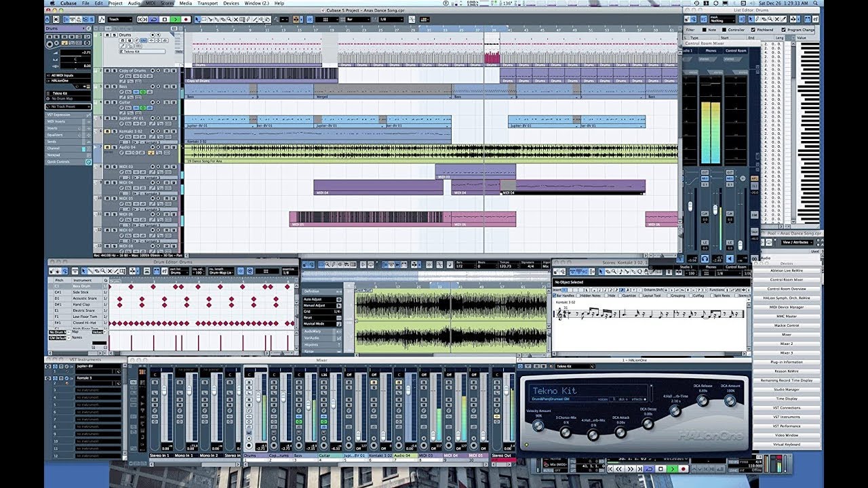The height and width of the screenshot is (488, 868).
Task: Open the MIDI menu
Action: [150, 3]
